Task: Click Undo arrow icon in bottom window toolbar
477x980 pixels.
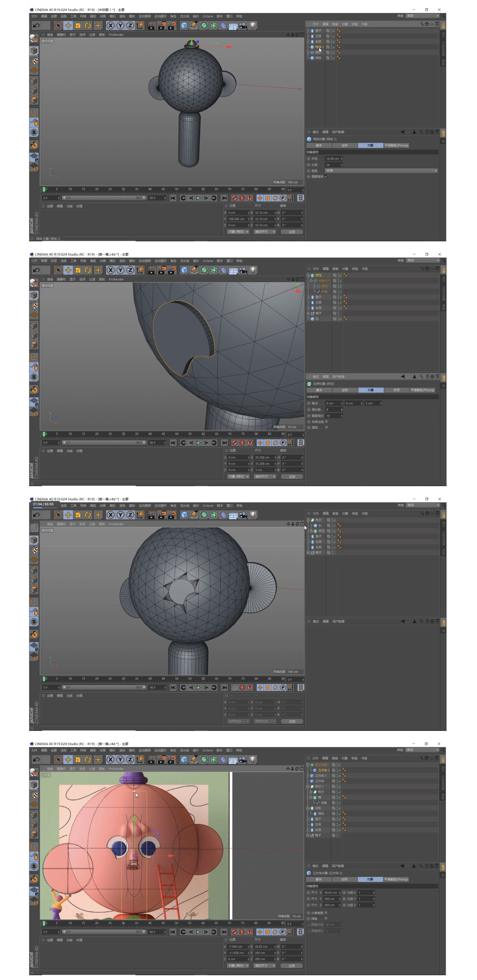Action: pyautogui.click(x=36, y=759)
